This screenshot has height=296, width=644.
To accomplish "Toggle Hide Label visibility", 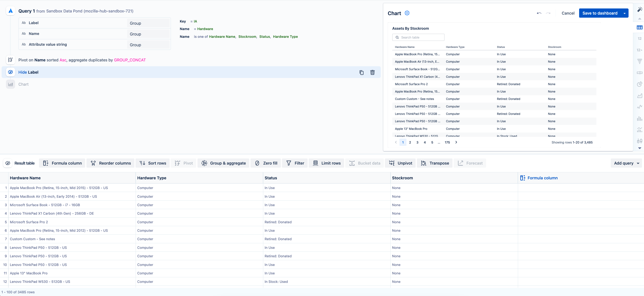I will (11, 72).
